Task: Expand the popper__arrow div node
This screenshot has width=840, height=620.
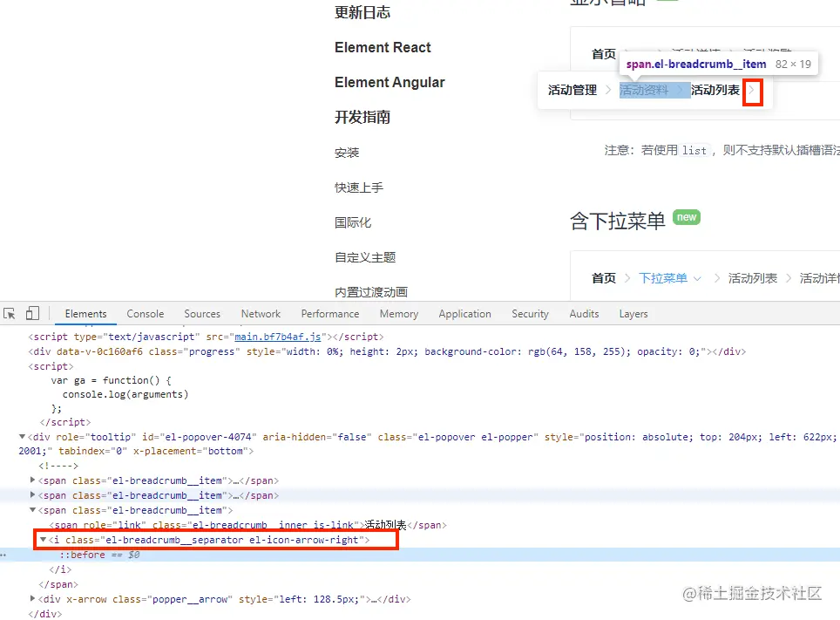Action: click(x=33, y=598)
